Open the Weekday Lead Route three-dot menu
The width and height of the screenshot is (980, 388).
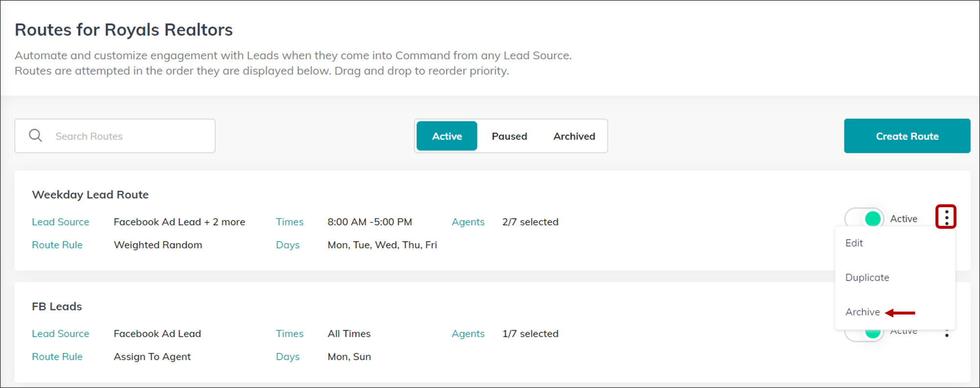pyautogui.click(x=946, y=217)
